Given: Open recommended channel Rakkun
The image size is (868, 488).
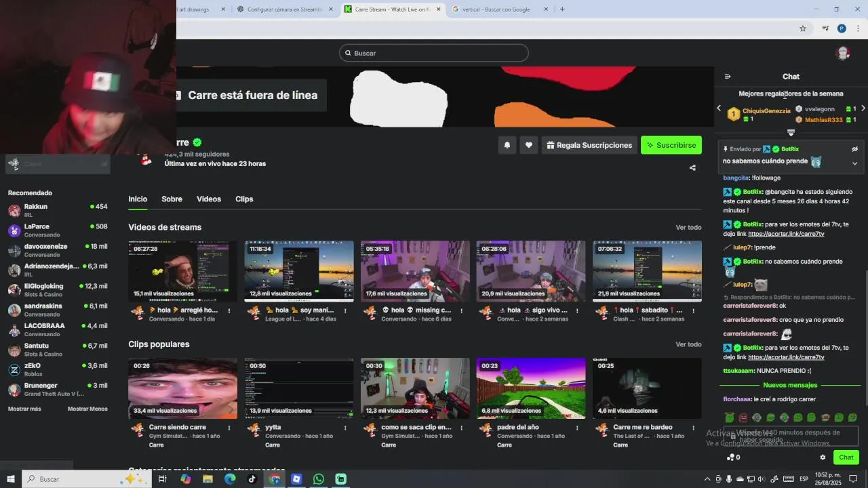Looking at the screenshot, I should click(58, 210).
